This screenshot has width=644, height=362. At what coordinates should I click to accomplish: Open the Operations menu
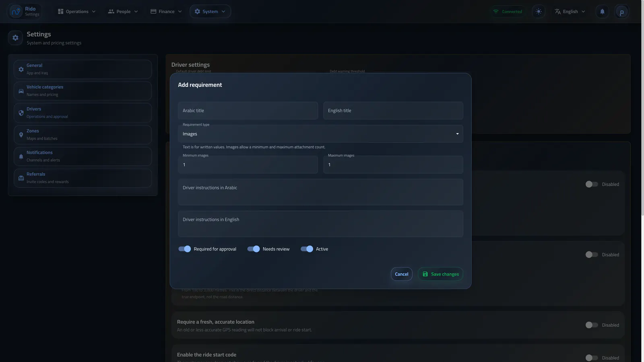click(77, 12)
